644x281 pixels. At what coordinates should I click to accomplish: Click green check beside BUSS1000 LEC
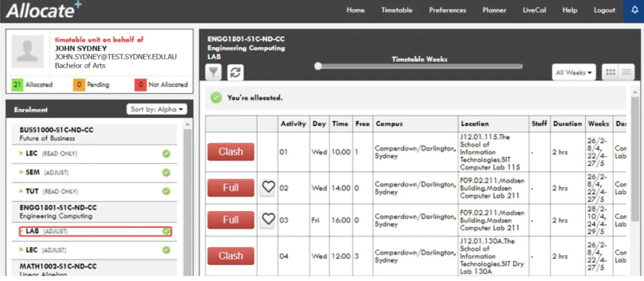pos(166,154)
